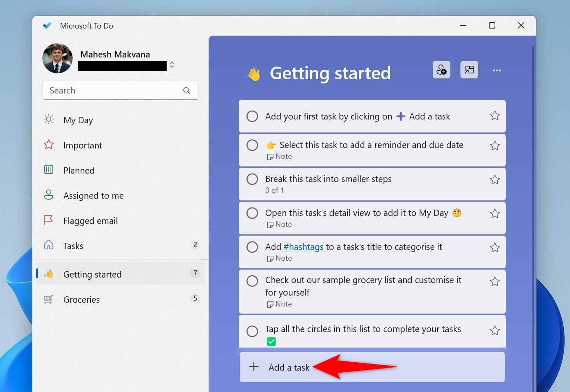Star the 'Select this task' reminder item
Viewport: 570px width, 392px height.
(x=495, y=146)
